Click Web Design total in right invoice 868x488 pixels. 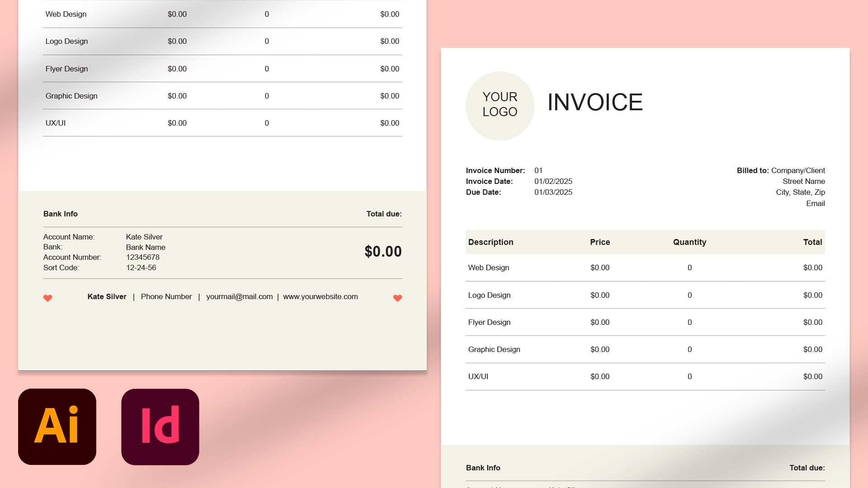[x=812, y=267]
